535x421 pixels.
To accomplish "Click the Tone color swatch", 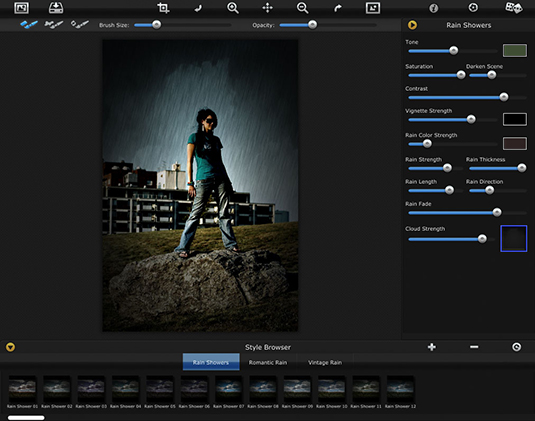I will click(515, 50).
